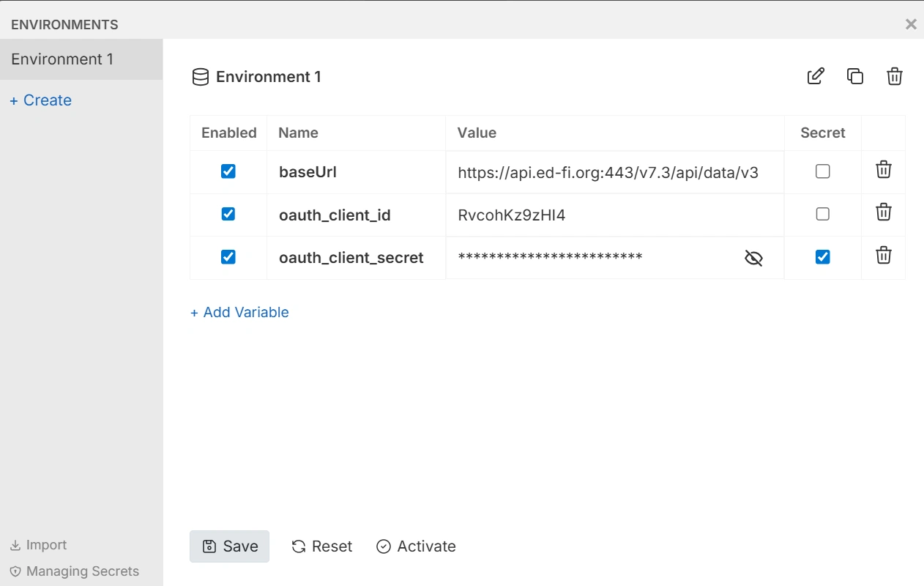
Task: Click the RvcohKz9zHI4 value field
Action: click(x=513, y=214)
